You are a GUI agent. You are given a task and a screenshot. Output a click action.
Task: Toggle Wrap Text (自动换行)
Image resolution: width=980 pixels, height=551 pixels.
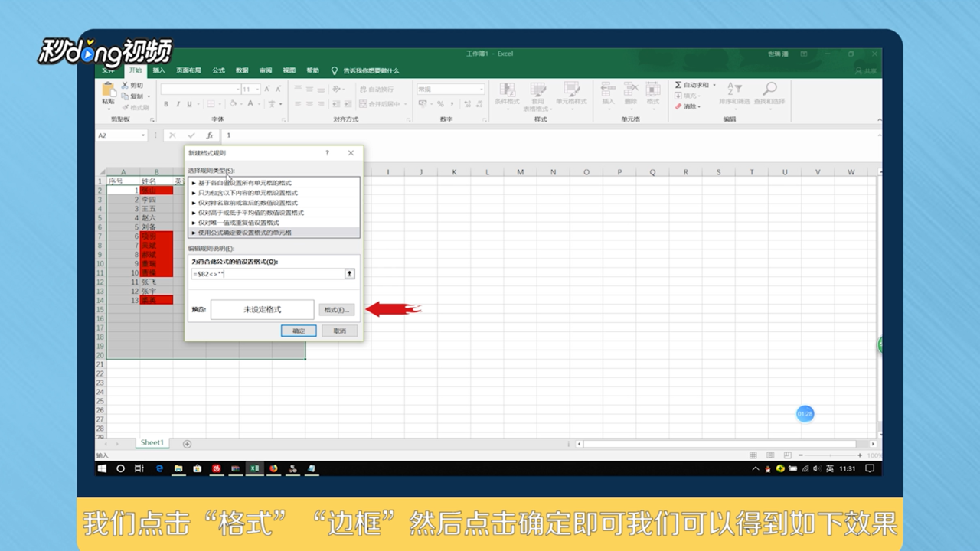pyautogui.click(x=376, y=90)
